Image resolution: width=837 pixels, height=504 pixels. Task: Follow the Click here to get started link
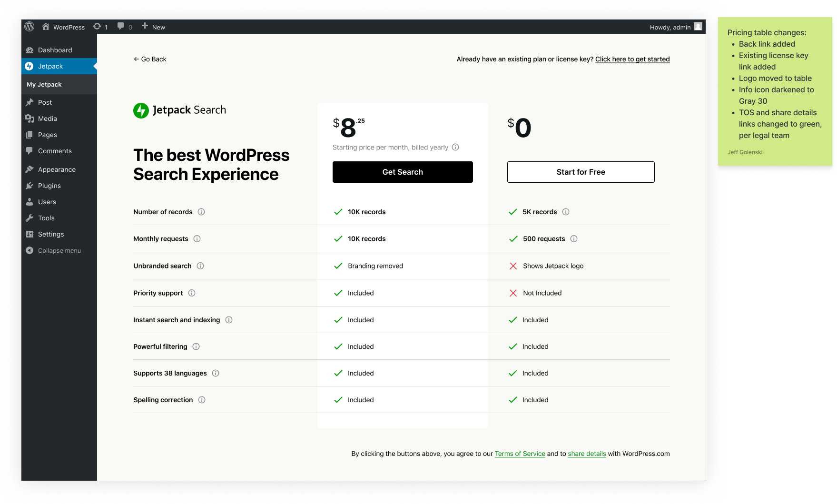pyautogui.click(x=632, y=59)
